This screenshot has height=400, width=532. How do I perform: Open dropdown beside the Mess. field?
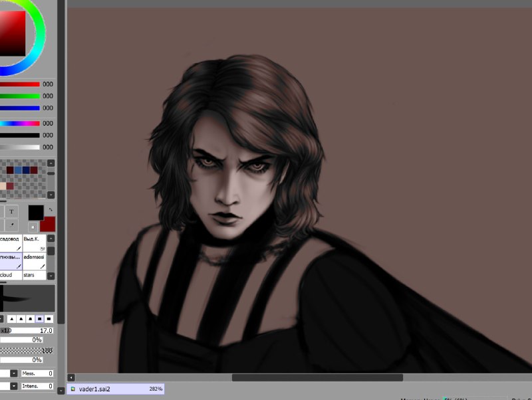[x=13, y=373]
